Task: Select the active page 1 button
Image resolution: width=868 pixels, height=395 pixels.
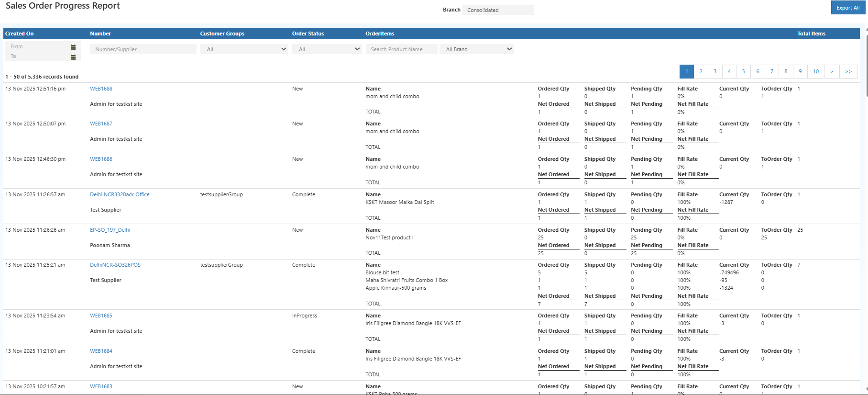Action: pyautogui.click(x=687, y=71)
